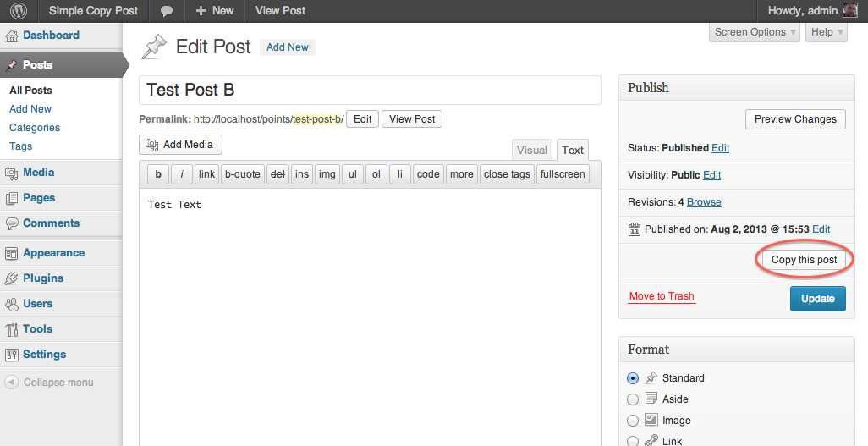Click the Users sidebar icon

pyautogui.click(x=12, y=304)
